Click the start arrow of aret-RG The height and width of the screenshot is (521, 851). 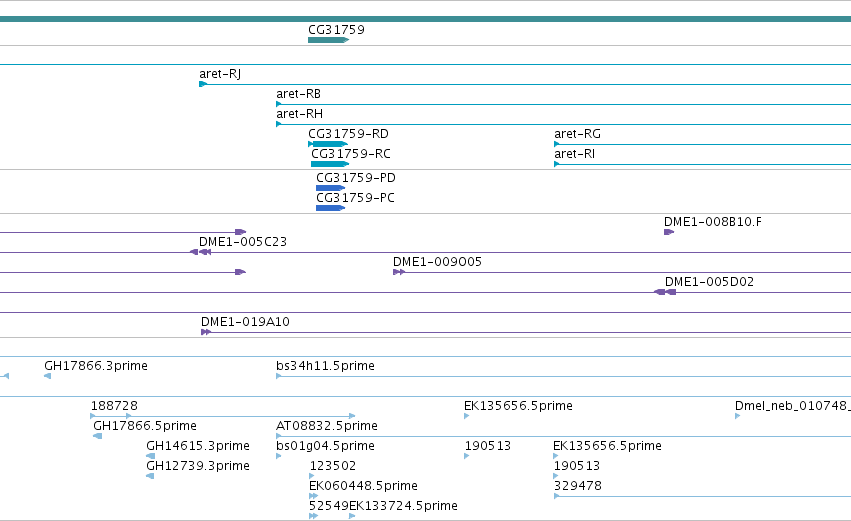(556, 144)
